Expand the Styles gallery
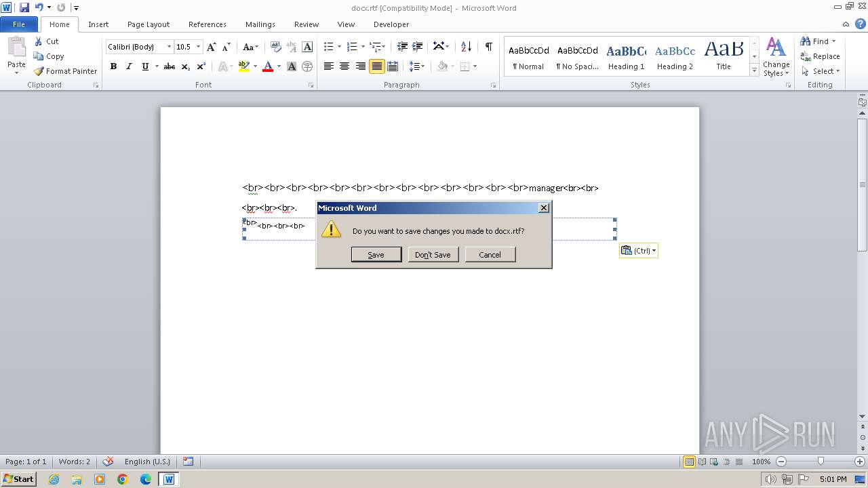 click(x=754, y=70)
